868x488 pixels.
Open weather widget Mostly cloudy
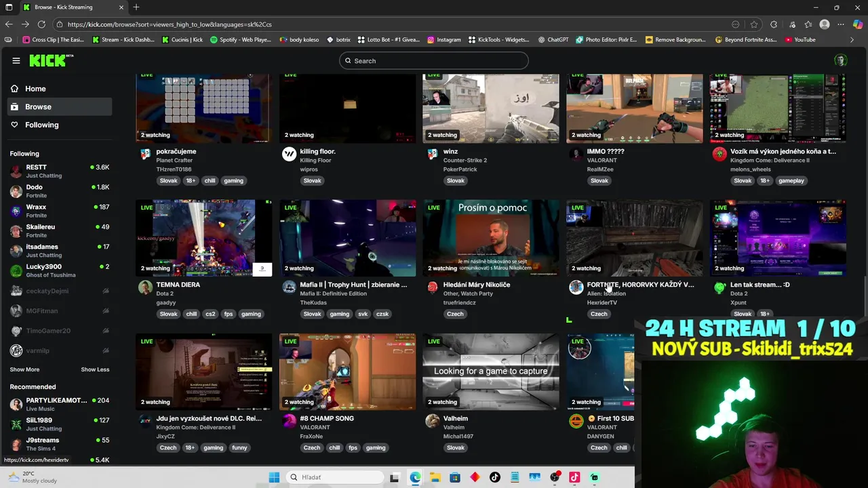tap(33, 477)
